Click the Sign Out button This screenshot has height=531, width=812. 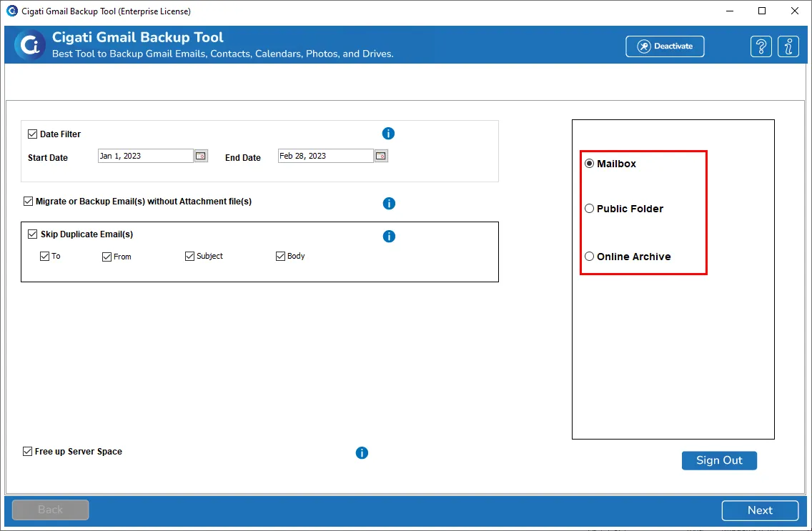coord(719,461)
